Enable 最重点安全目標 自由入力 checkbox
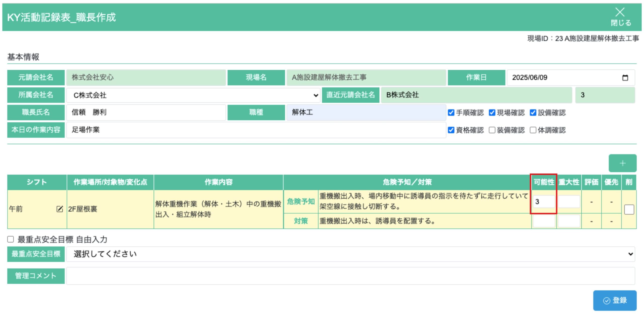The height and width of the screenshot is (314, 644). [x=11, y=239]
